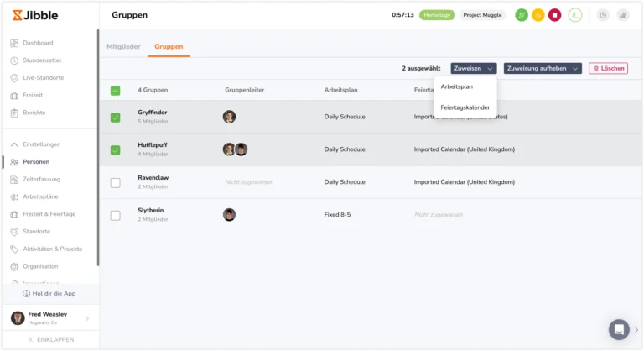Click the Standorte location icon
Viewport: 644px width, 351px height.
(x=14, y=232)
